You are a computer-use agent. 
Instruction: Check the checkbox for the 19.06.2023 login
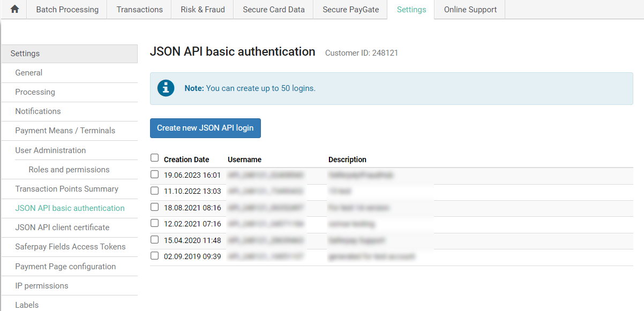[x=154, y=173]
